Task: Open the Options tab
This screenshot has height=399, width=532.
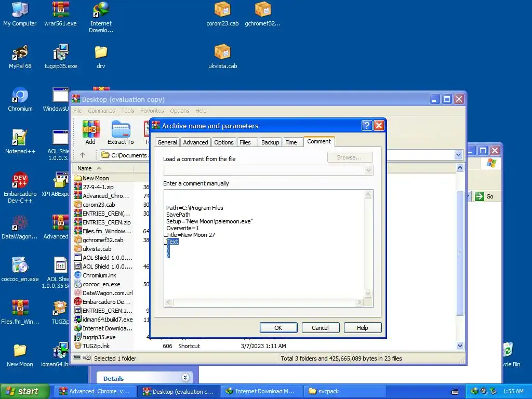Action: (x=223, y=142)
